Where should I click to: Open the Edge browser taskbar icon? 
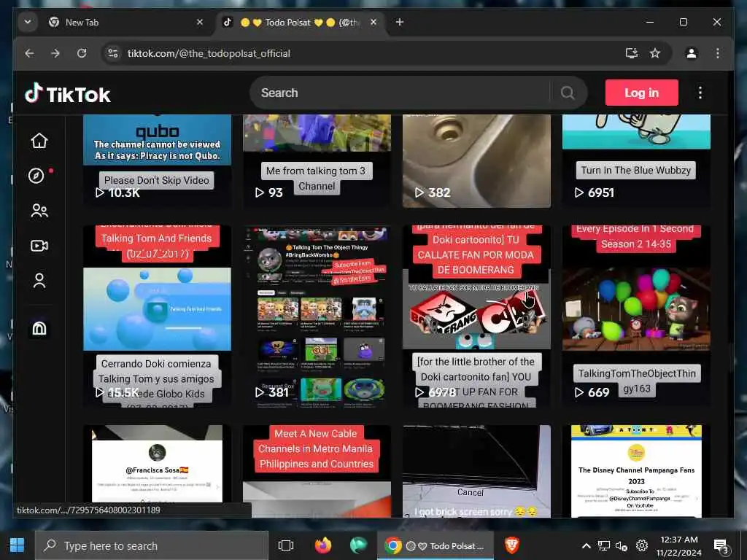point(358,545)
